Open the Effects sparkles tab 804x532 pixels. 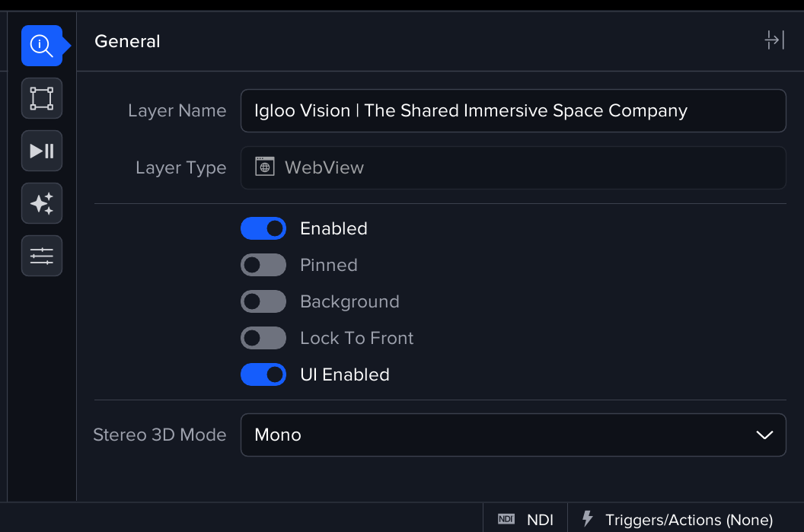(42, 203)
